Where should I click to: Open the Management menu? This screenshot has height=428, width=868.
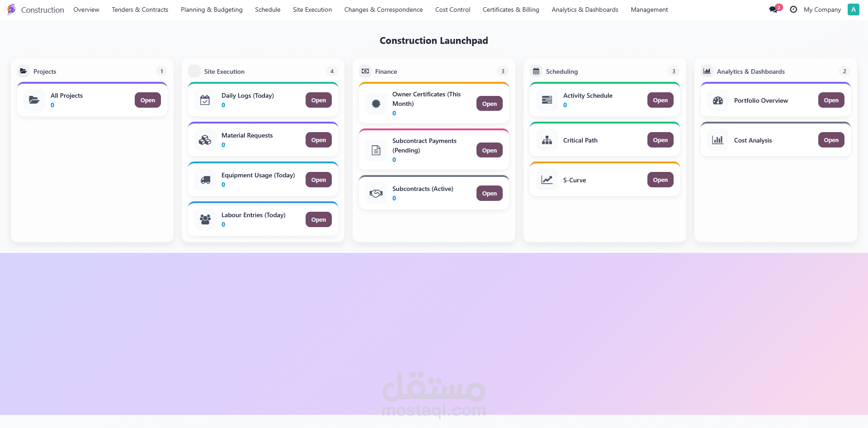[649, 10]
